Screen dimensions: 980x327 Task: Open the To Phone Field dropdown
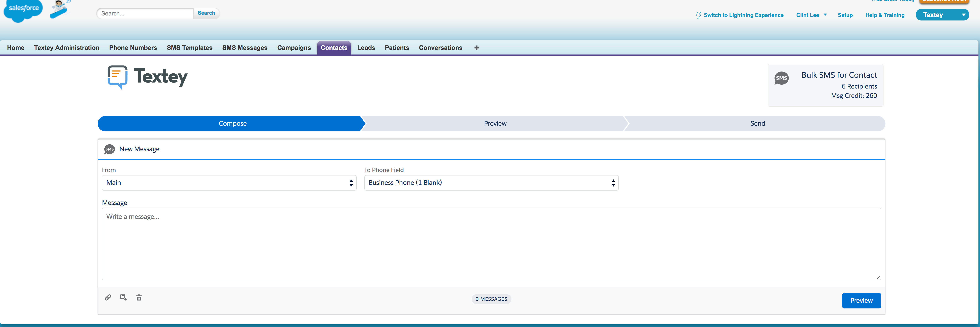(491, 183)
